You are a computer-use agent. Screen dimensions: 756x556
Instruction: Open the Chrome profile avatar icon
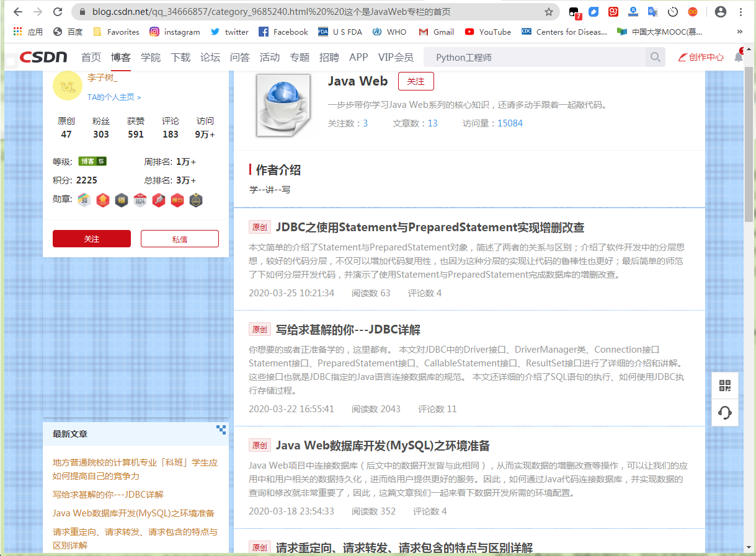coord(721,12)
